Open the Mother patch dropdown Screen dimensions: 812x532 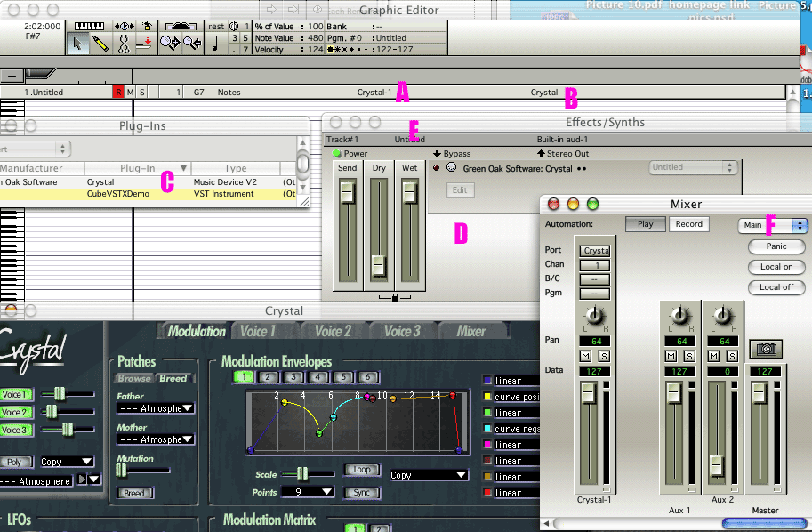coord(155,439)
